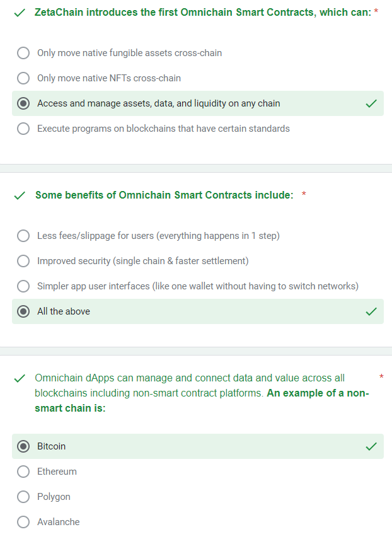This screenshot has width=392, height=539.
Task: Select 'Only move native fungible assets cross-chain' radio
Action: pos(23,53)
